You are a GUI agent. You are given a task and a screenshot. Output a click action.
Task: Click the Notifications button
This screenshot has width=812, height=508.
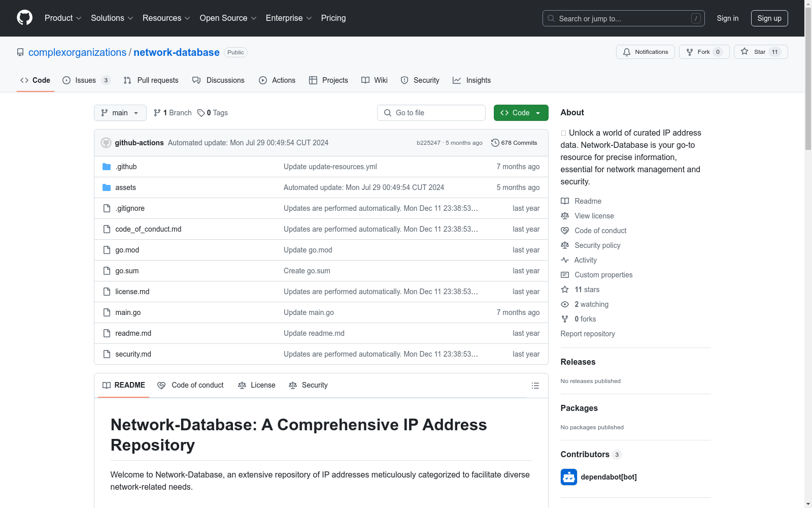(x=646, y=52)
